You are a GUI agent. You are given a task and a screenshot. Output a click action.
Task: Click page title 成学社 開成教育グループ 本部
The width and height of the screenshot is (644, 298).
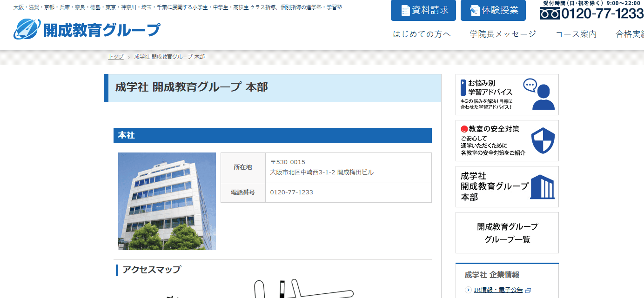pos(192,87)
